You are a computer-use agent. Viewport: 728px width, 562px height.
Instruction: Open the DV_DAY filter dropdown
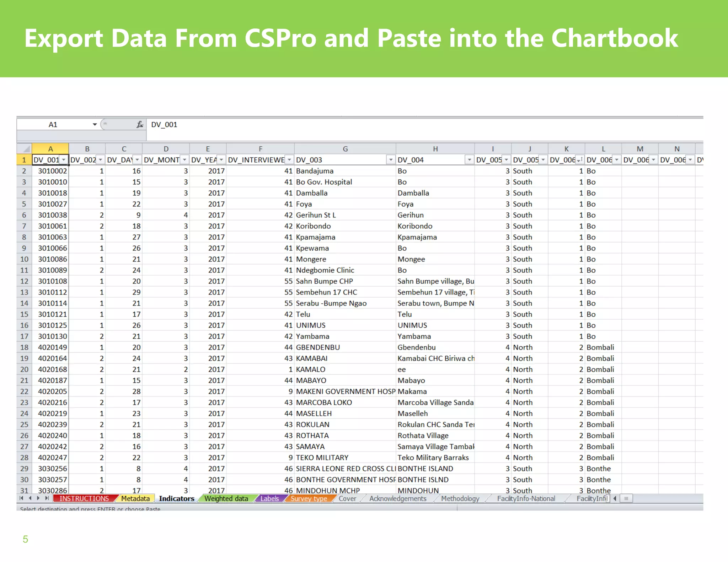[x=137, y=160]
